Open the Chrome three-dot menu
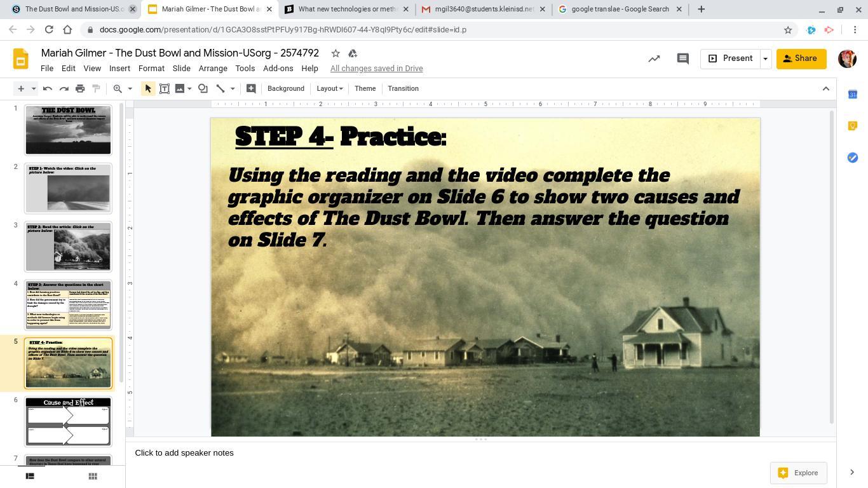Viewport: 868px width, 488px height. click(855, 29)
